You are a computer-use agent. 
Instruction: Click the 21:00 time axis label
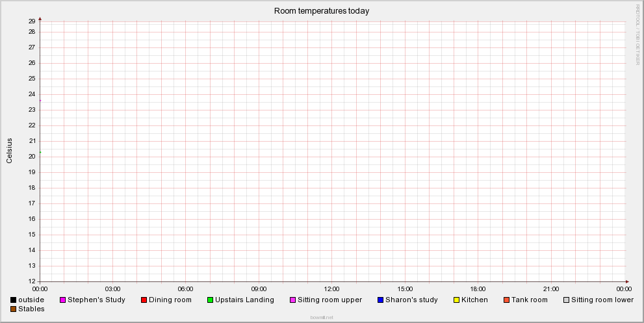tap(551, 289)
